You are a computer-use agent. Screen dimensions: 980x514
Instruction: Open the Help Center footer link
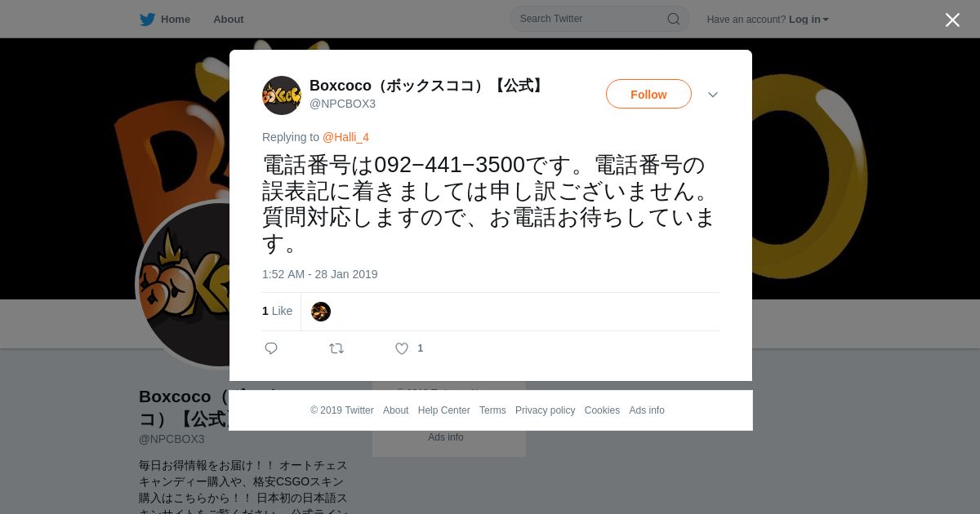pyautogui.click(x=443, y=410)
